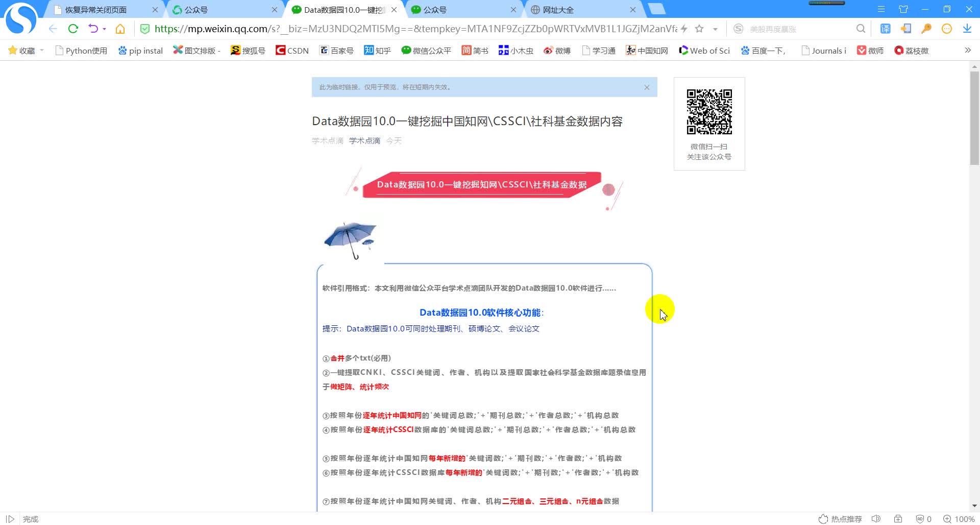Dismiss the temporary link notice
This screenshot has width=980, height=525.
pyautogui.click(x=647, y=87)
